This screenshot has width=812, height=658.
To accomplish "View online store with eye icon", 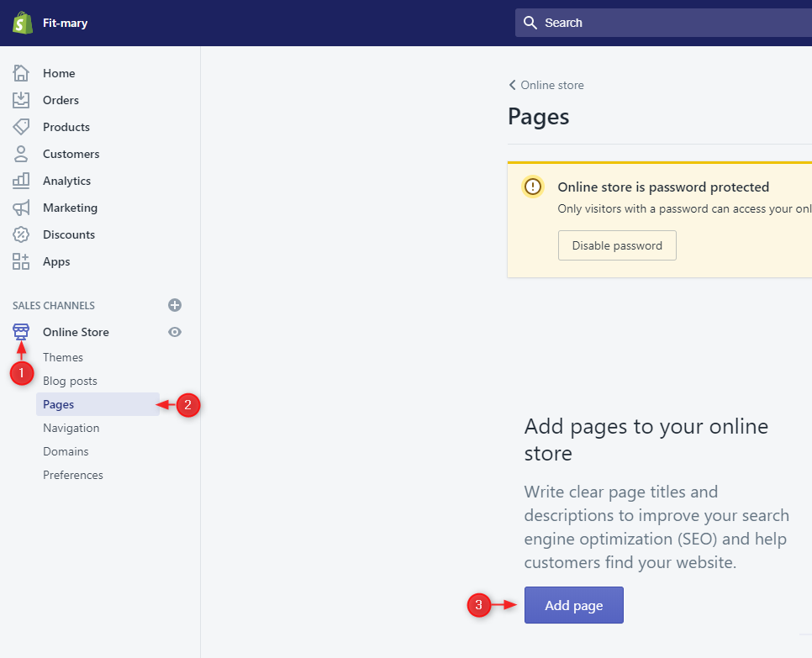I will click(175, 332).
